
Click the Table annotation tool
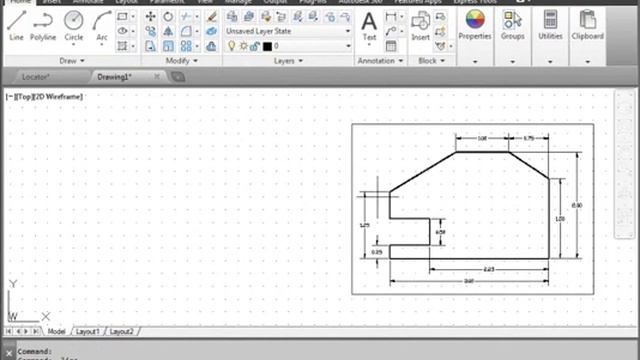[x=391, y=46]
